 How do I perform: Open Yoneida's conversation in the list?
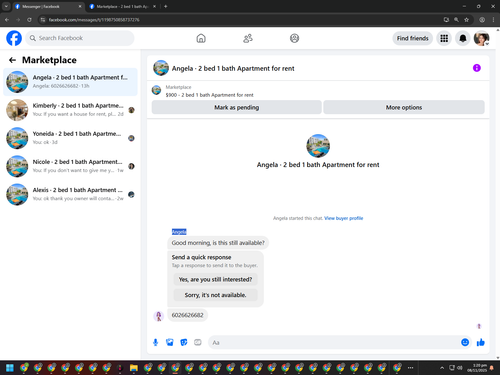(x=70, y=138)
